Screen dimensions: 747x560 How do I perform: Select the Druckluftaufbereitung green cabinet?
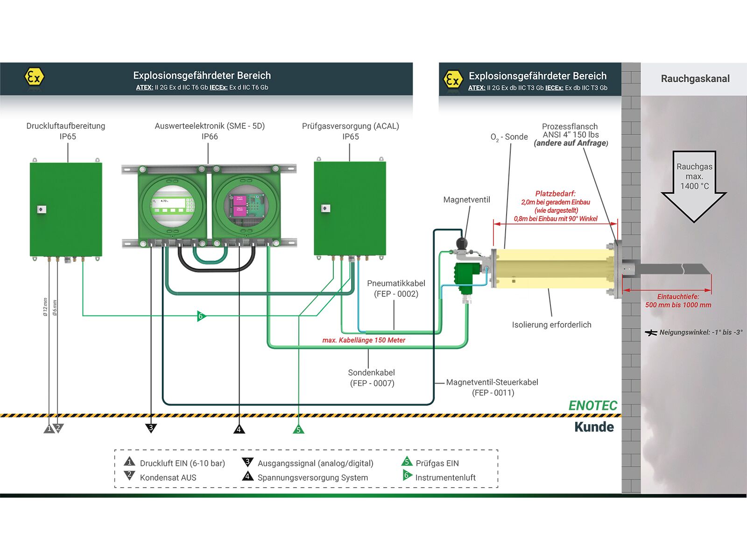tap(66, 209)
